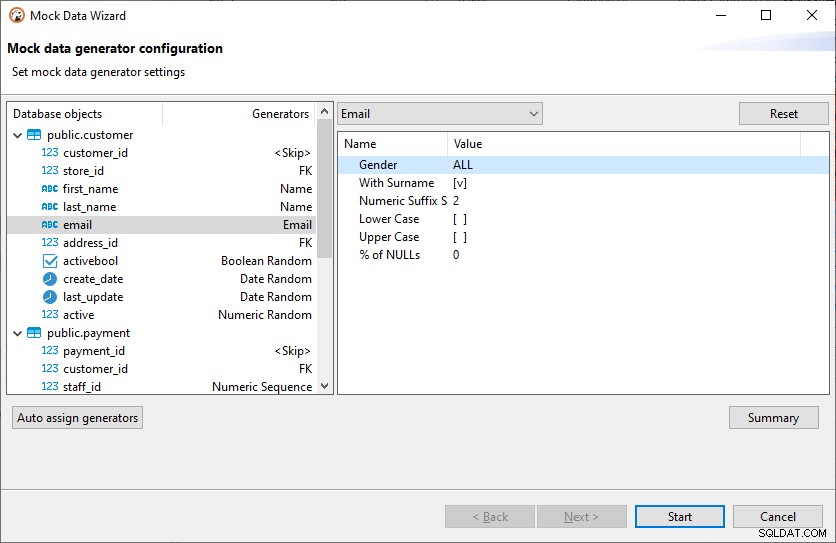836x543 pixels.
Task: Click the public.customer table icon
Action: [x=34, y=135]
